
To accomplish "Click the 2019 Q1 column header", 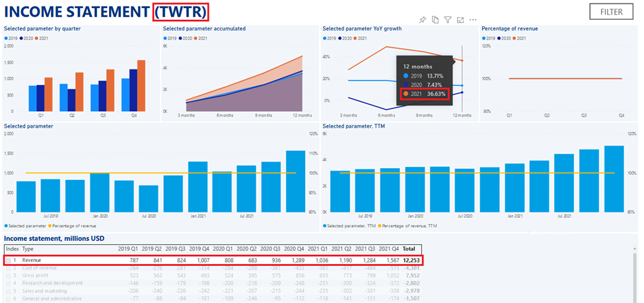I will [x=128, y=249].
